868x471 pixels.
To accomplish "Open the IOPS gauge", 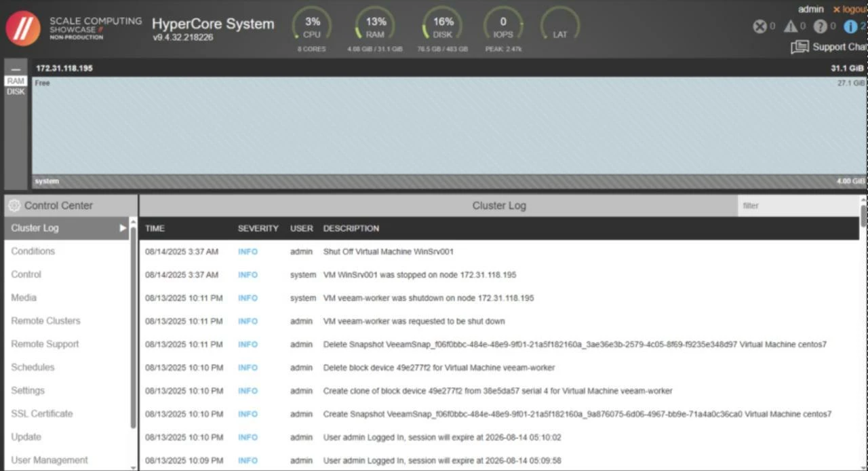I will point(503,26).
